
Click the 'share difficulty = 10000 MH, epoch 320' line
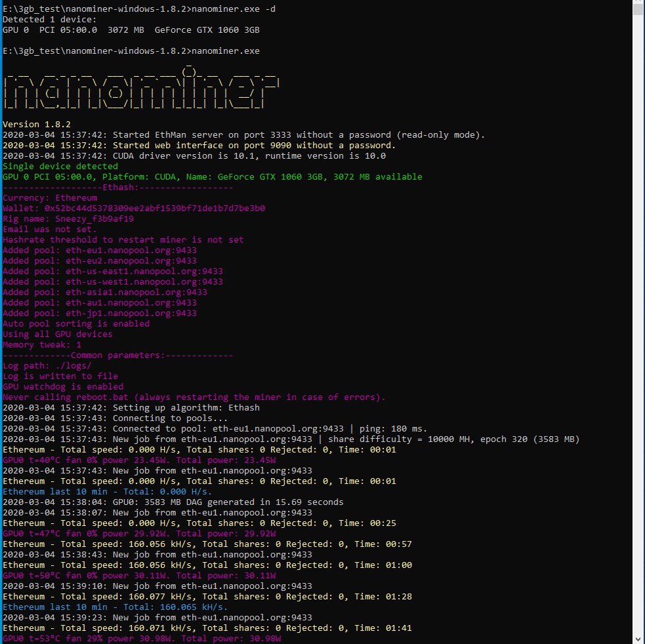pyautogui.click(x=291, y=439)
